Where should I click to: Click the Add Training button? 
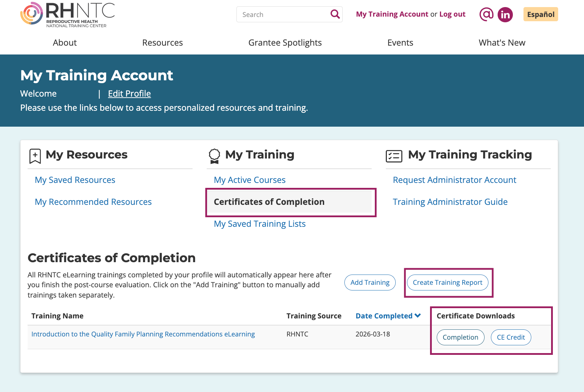(x=370, y=282)
